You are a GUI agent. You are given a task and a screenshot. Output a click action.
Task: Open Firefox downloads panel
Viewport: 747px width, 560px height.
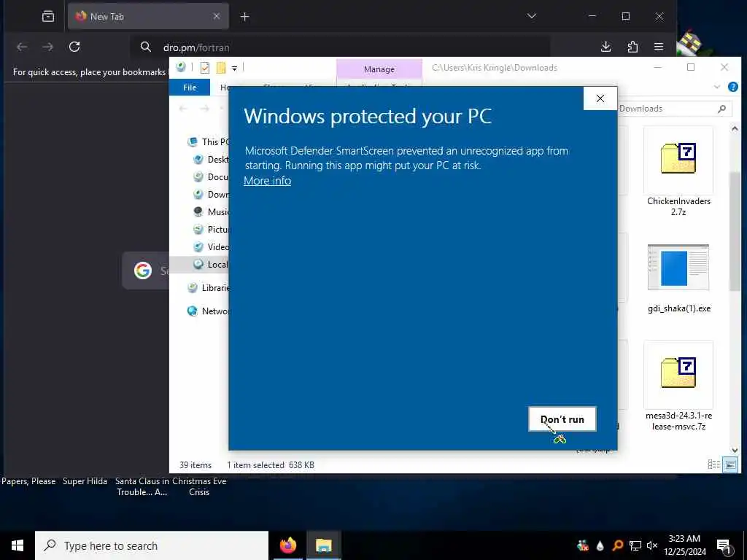coord(606,47)
